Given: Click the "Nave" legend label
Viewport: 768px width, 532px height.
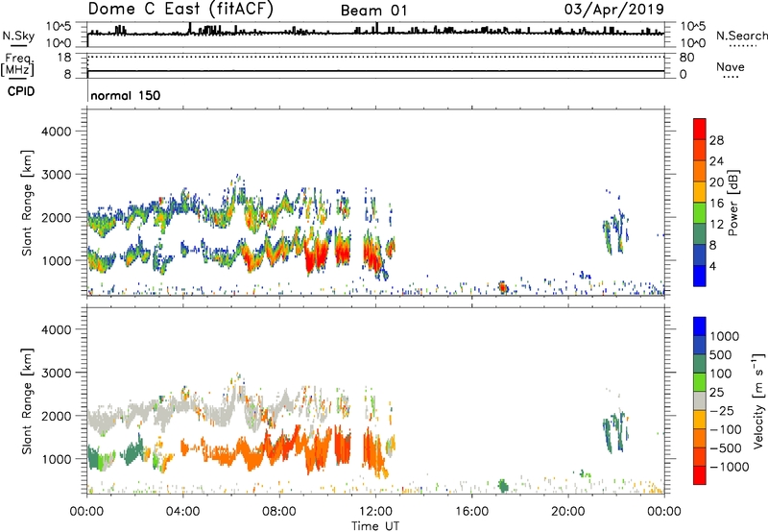Looking at the screenshot, I should tap(731, 66).
